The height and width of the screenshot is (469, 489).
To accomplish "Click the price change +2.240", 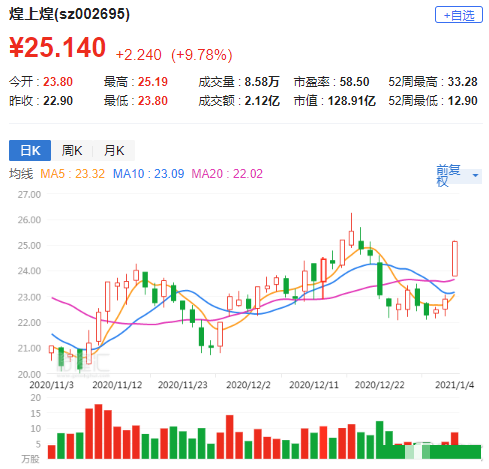I will [138, 55].
